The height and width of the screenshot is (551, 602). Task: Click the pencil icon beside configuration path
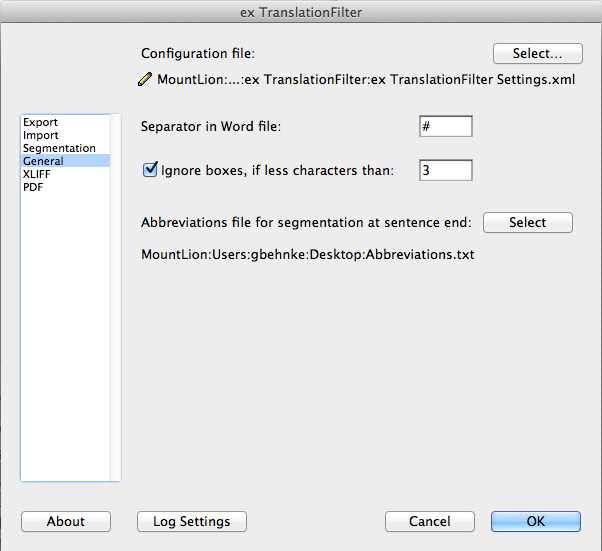tap(145, 79)
